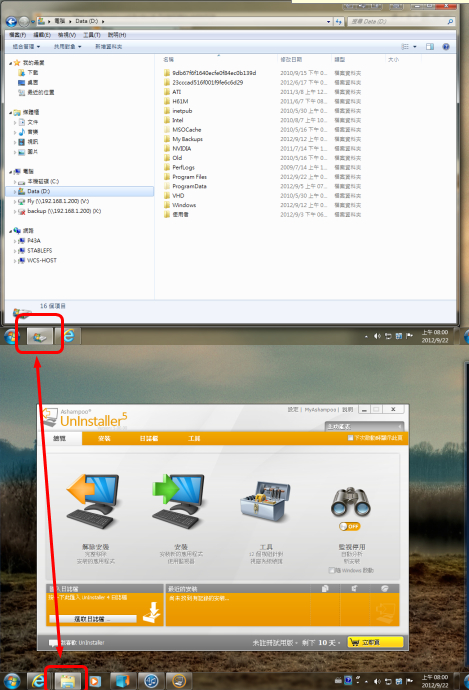Click the Start orb on the lower taskbar
The width and height of the screenshot is (469, 690).
[x=11, y=682]
